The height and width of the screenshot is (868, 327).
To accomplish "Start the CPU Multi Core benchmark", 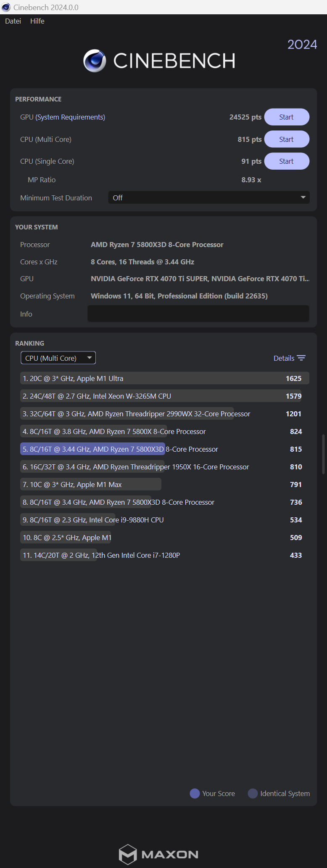I will [287, 139].
